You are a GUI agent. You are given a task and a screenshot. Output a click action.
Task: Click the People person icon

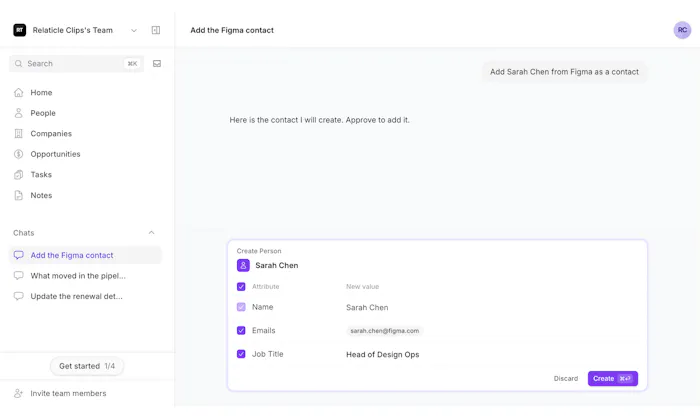(x=18, y=113)
